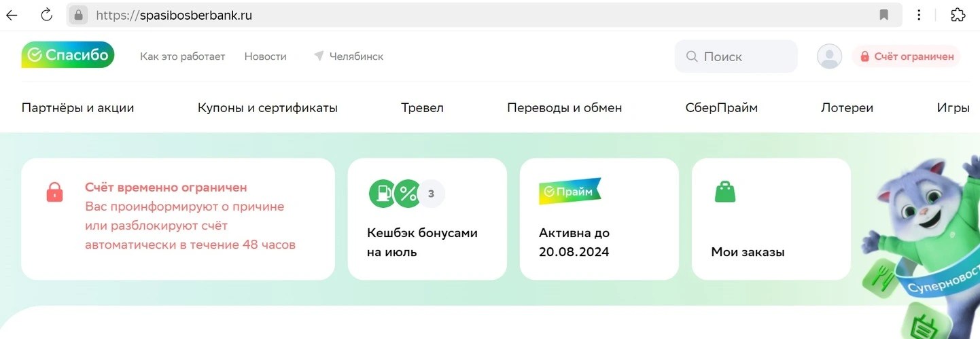This screenshot has height=339, width=980.
Task: Click the padlock site info icon
Action: coord(78,15)
